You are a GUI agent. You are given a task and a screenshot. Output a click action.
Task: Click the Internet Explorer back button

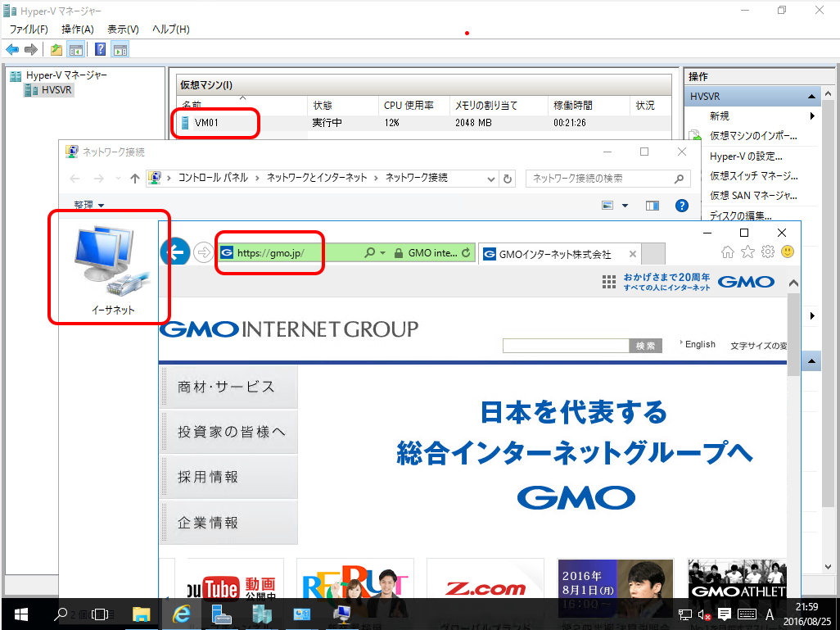point(175,252)
